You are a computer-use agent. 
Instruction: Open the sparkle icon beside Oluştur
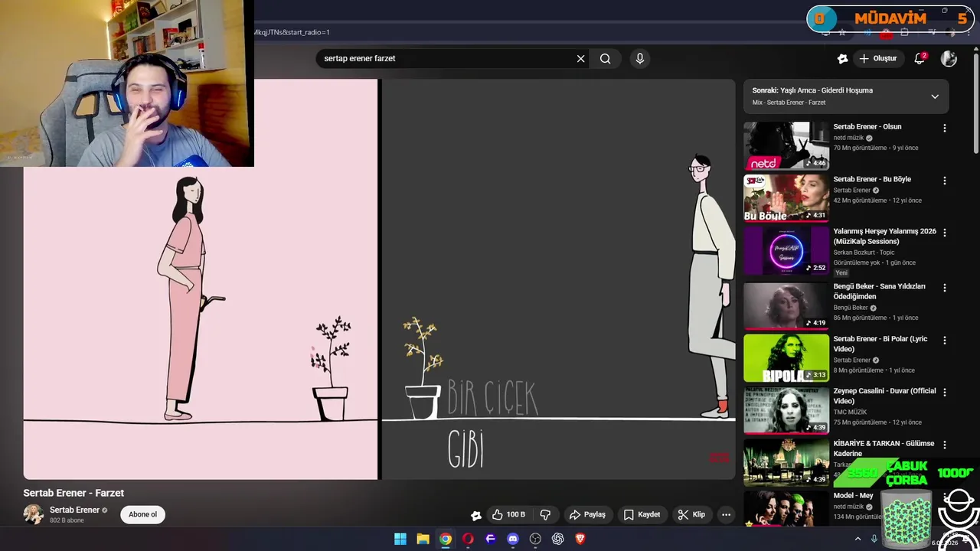click(843, 58)
